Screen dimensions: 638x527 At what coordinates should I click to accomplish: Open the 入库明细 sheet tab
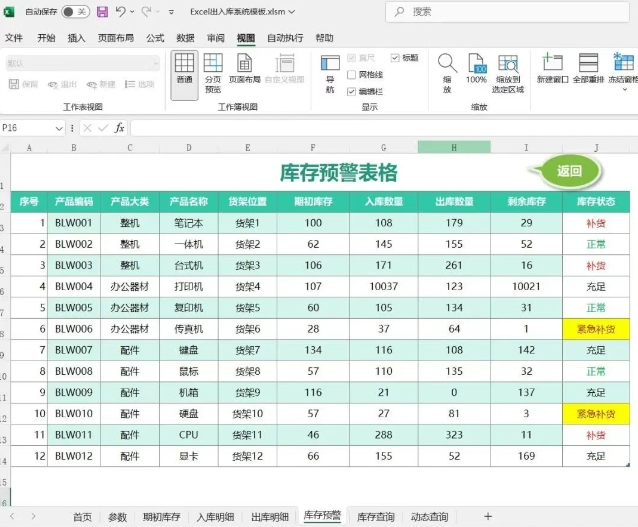click(215, 517)
